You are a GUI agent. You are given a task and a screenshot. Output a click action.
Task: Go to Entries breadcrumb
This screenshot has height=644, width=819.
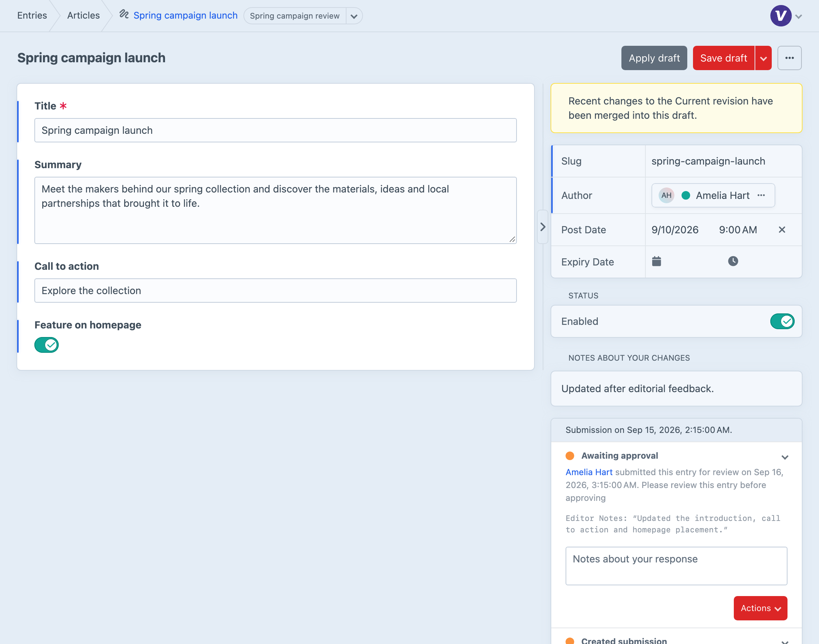pyautogui.click(x=32, y=15)
